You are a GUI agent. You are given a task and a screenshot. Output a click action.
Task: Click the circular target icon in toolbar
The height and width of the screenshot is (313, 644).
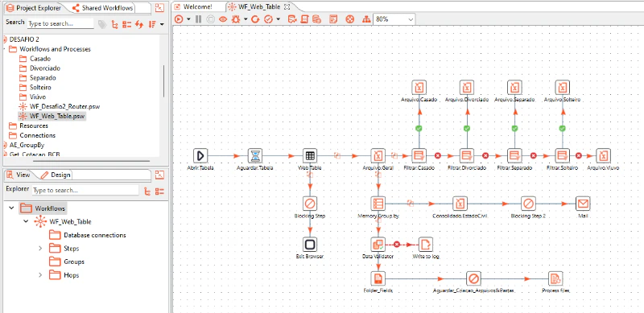[x=349, y=19]
